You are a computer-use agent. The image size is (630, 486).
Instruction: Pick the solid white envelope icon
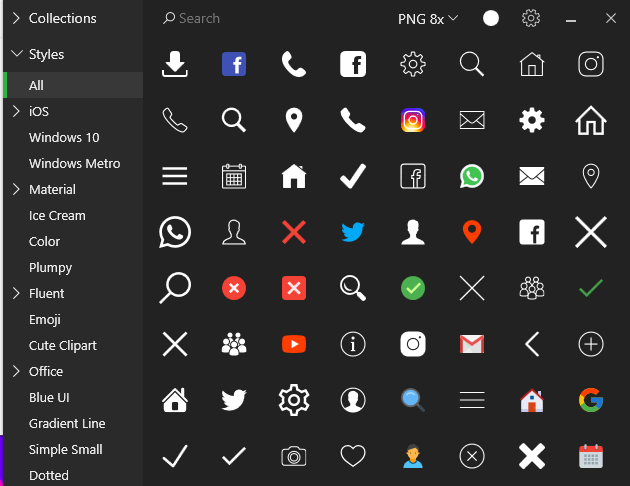coord(532,176)
